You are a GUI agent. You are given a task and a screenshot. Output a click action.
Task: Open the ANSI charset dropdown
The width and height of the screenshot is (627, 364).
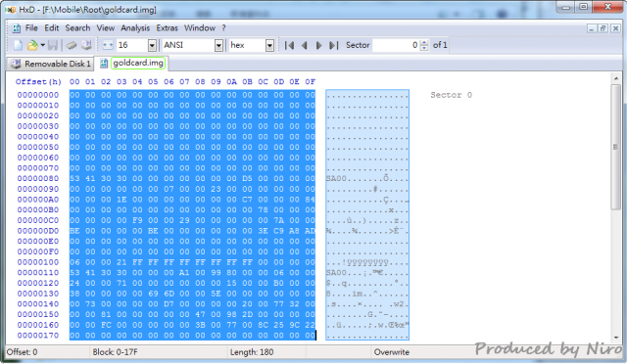(218, 46)
